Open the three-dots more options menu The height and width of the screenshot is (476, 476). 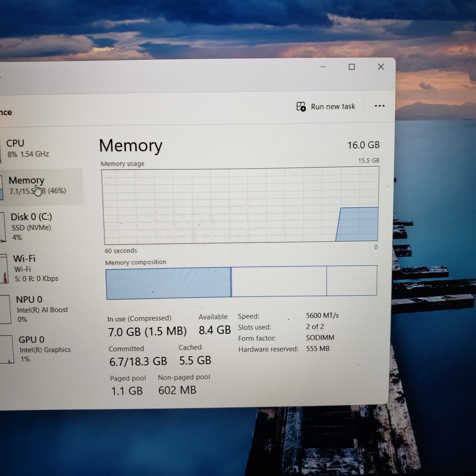(380, 106)
